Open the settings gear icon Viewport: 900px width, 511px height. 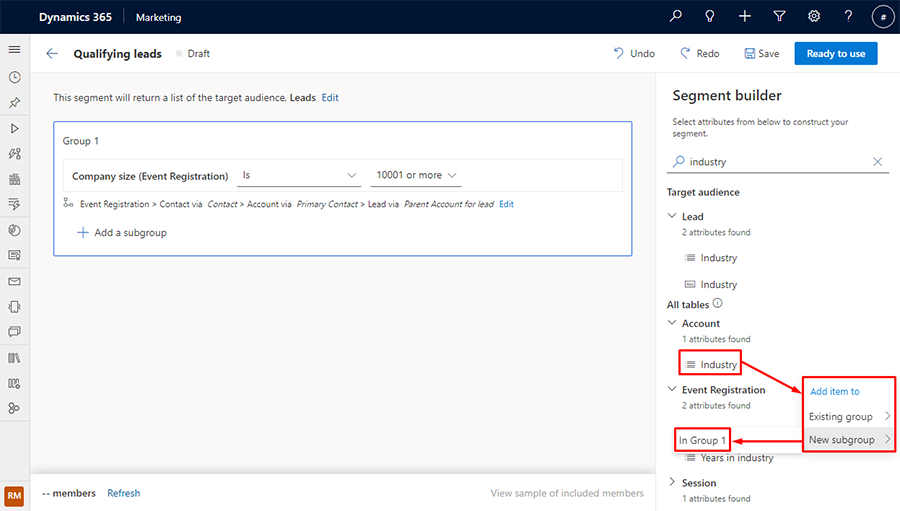814,17
